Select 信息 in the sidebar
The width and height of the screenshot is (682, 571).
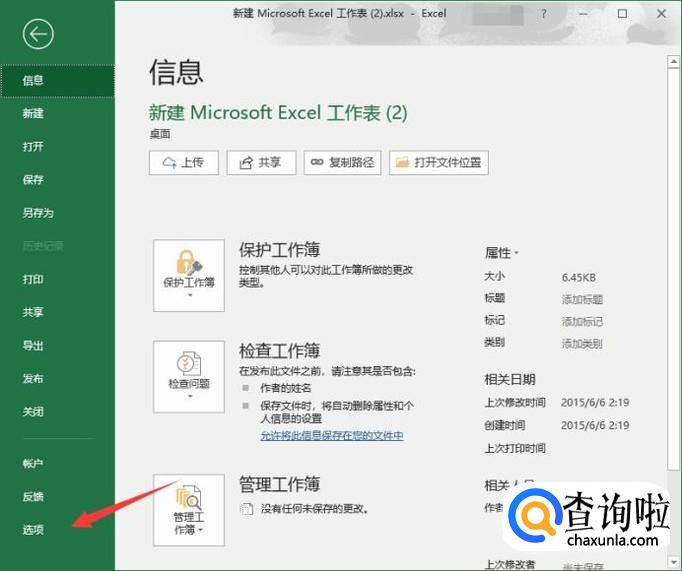tap(57, 80)
